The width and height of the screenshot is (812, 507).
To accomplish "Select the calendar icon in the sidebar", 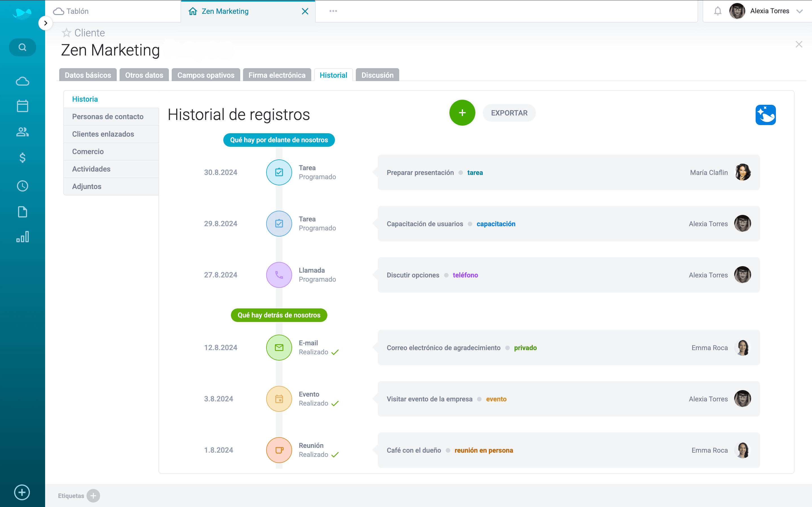I will coord(22,106).
